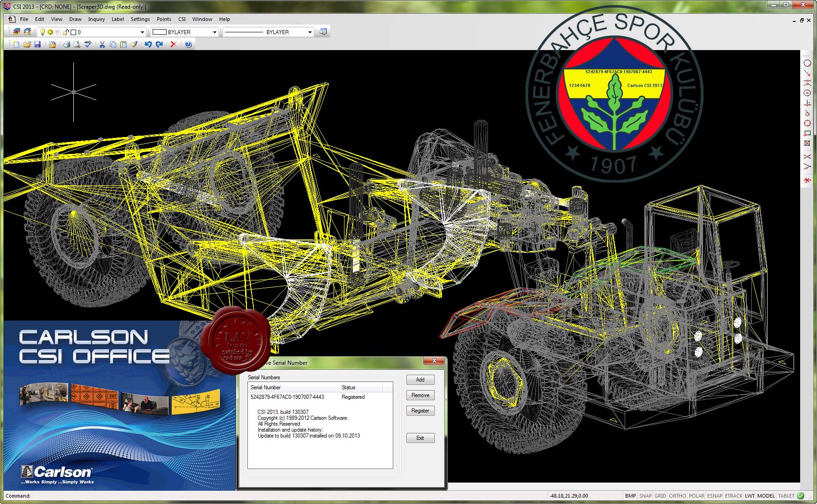Click the second layer tools icon

point(27,32)
